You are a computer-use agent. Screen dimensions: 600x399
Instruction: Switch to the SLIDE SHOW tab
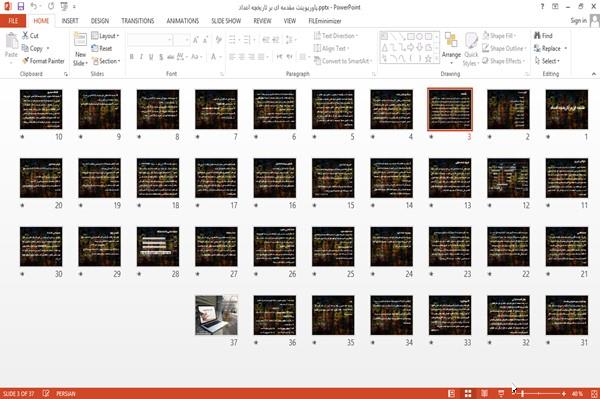coord(226,21)
